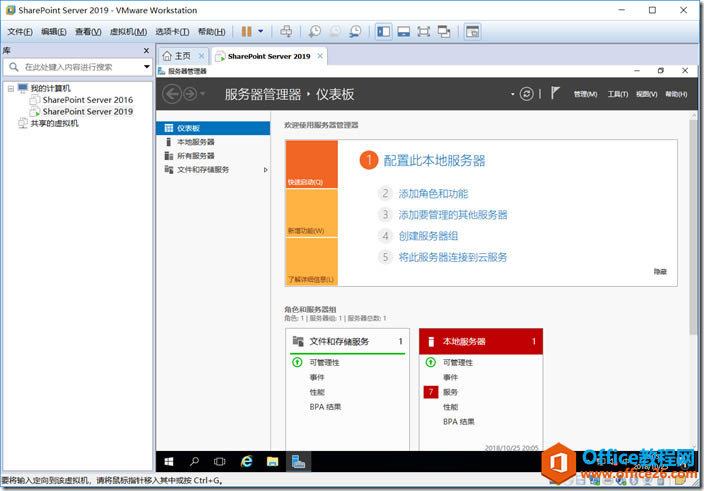Click the 将此服务器连接到云服务 link
This screenshot has width=704, height=491.
coord(453,257)
